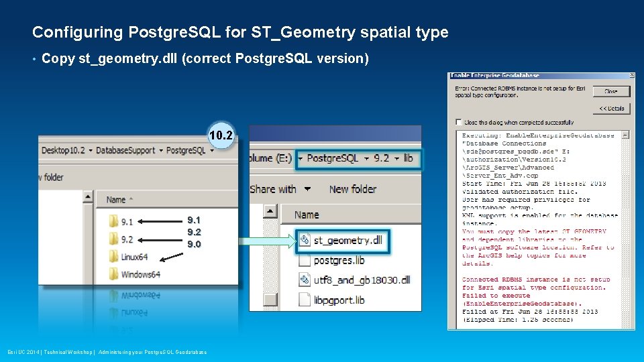Collapse details with the << Details button

coord(612,109)
